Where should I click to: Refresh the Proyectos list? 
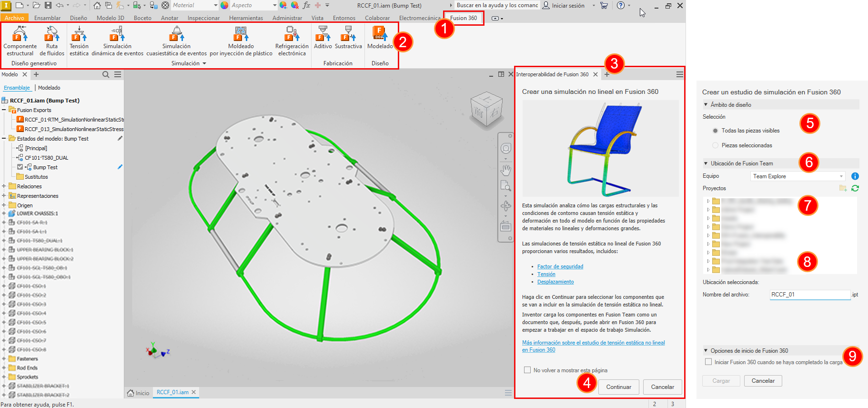tap(855, 188)
